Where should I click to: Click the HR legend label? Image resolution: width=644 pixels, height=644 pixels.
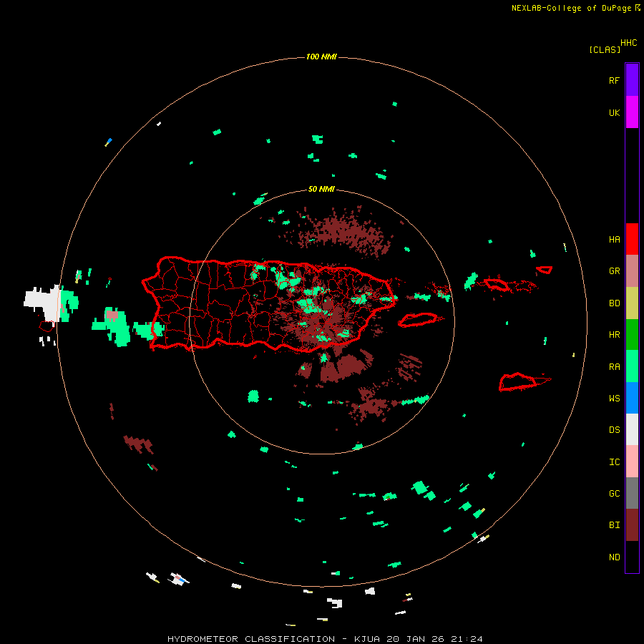[614, 335]
